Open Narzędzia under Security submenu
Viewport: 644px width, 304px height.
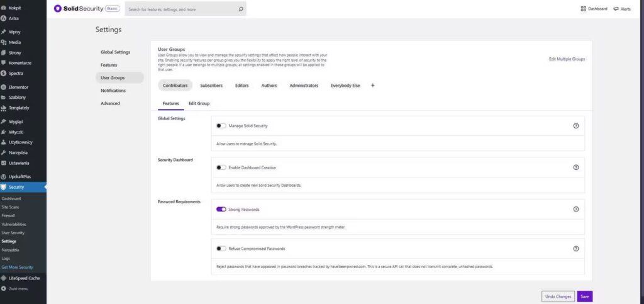tap(10, 250)
